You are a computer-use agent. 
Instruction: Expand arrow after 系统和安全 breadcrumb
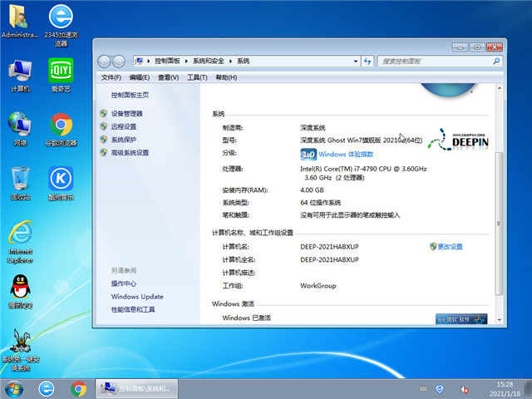point(231,61)
